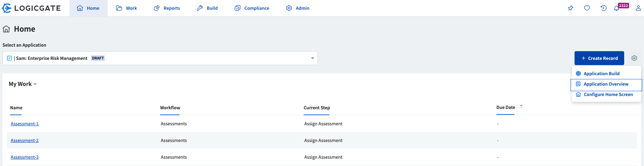
Task: Select Application Overview menu item
Action: tap(606, 84)
